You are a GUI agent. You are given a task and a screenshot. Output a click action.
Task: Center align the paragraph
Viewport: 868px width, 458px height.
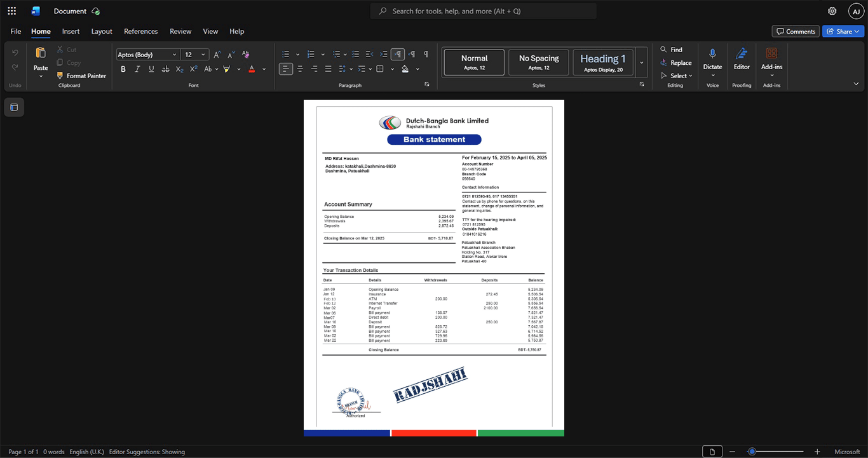tap(300, 69)
